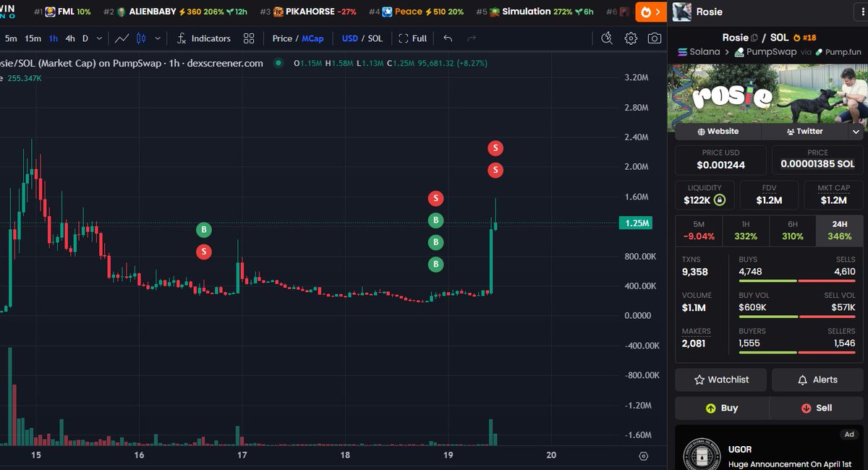Open trending token #4 Peace
This screenshot has width=868, height=470.
tap(416, 12)
